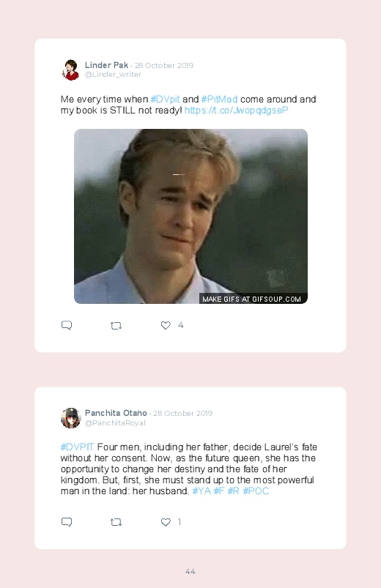The width and height of the screenshot is (381, 588).
Task: Click the @PanchitaRoyal handle
Action: 115,423
